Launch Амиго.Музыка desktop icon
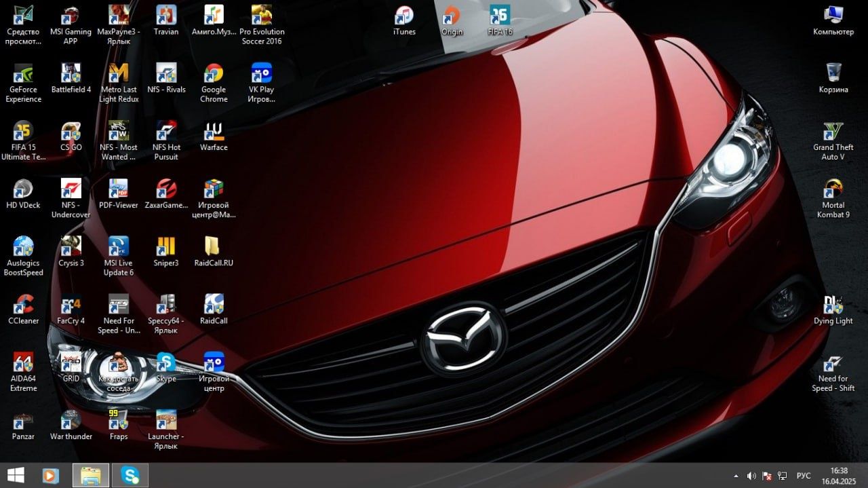This screenshot has height=488, width=868. [x=214, y=20]
